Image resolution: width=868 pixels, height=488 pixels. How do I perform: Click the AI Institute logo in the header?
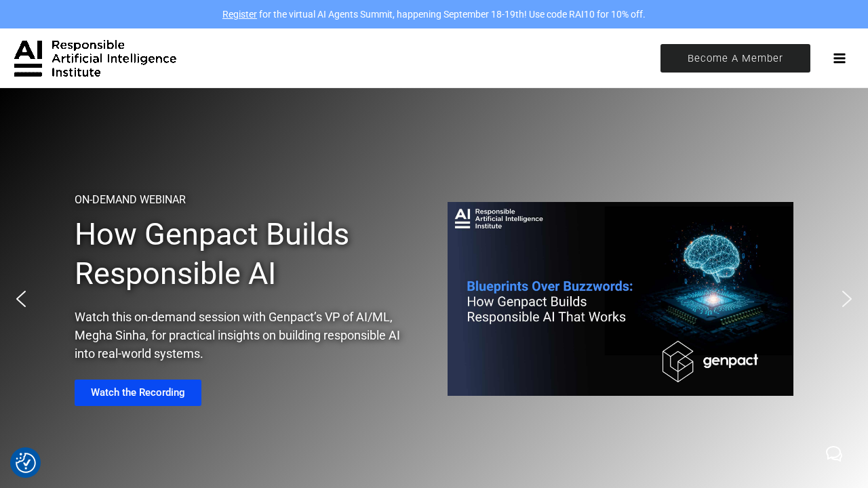[x=27, y=58]
